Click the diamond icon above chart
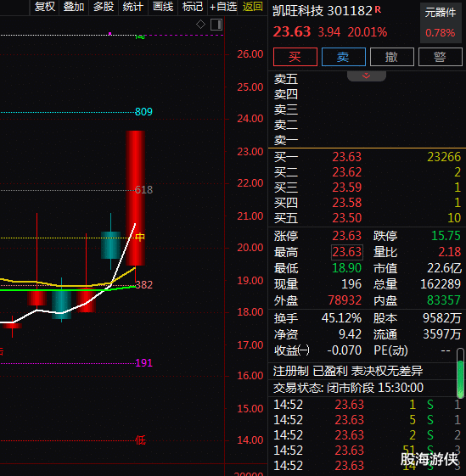Viewport: 466px width, 476px height. [200, 25]
